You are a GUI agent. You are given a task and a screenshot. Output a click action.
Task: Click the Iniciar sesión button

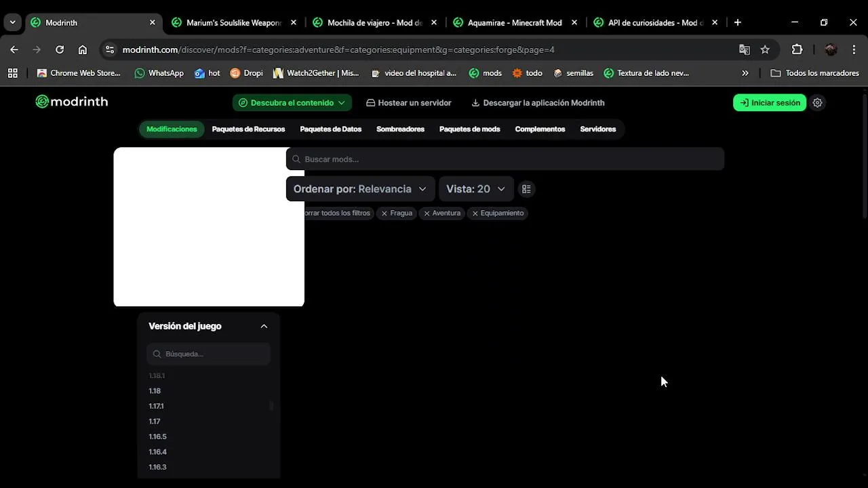pyautogui.click(x=770, y=103)
